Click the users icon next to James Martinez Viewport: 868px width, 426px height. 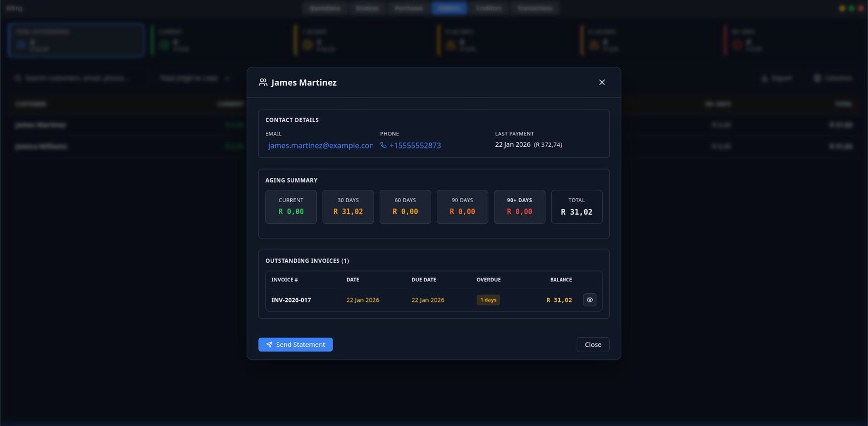click(263, 82)
